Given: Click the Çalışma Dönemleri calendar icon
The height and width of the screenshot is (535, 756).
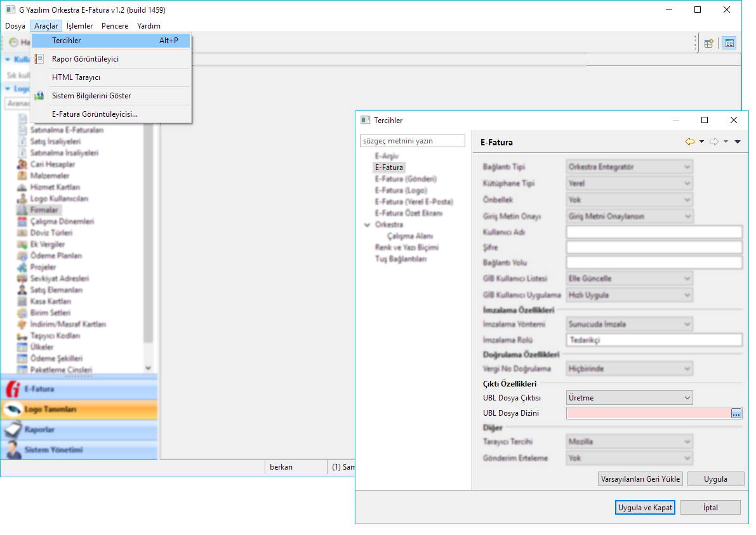Looking at the screenshot, I should coord(22,221).
